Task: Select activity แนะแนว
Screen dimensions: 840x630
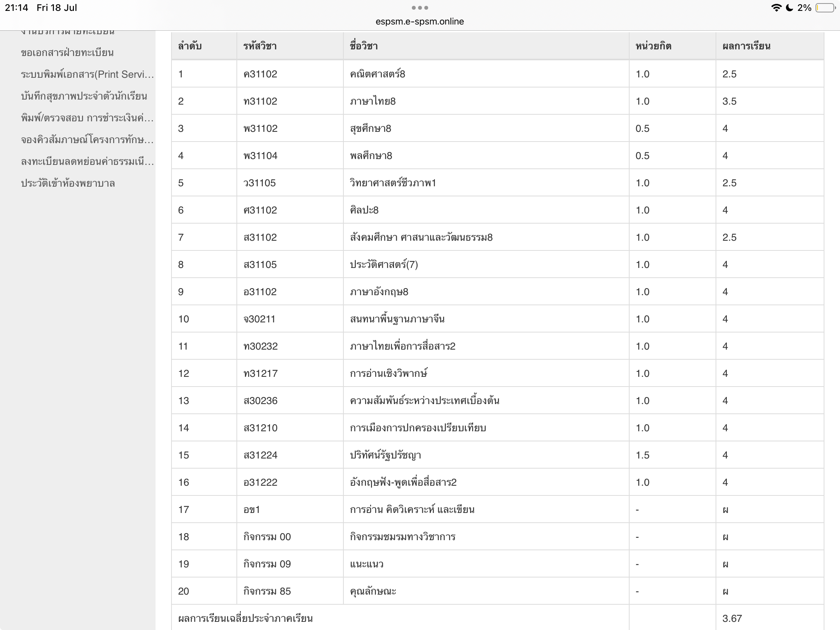Action: (367, 564)
